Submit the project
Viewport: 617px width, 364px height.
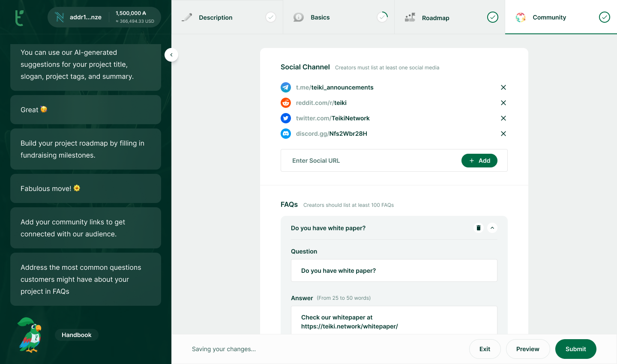click(575, 349)
